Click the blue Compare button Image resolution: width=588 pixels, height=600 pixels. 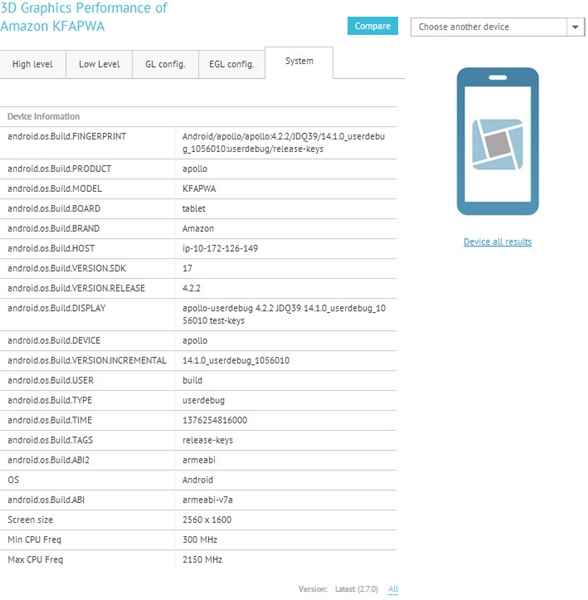pos(372,26)
